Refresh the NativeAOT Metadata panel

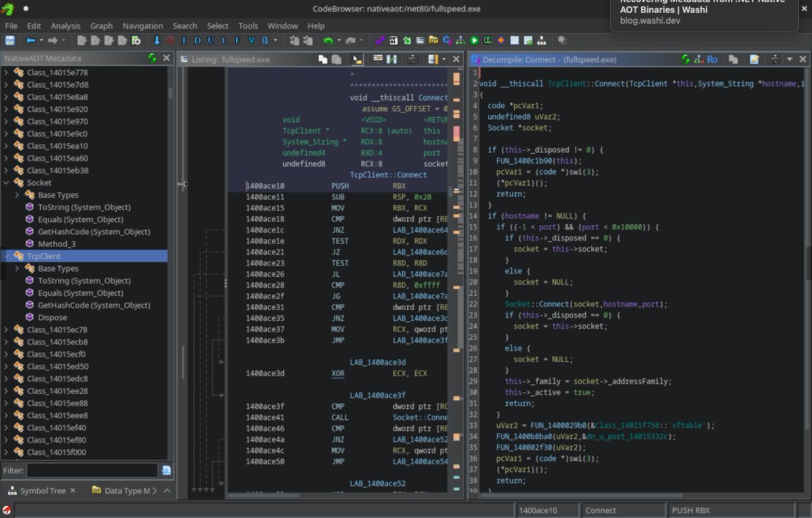click(153, 59)
